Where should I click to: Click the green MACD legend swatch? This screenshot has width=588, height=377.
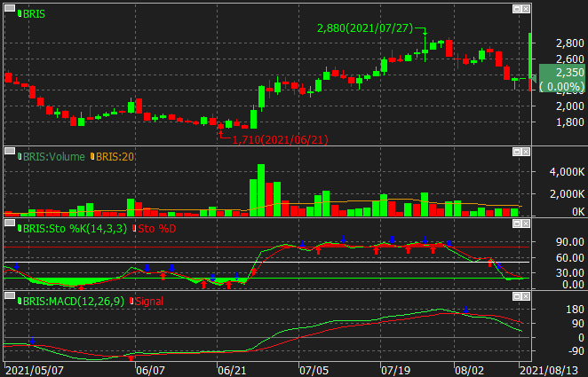click(20, 301)
